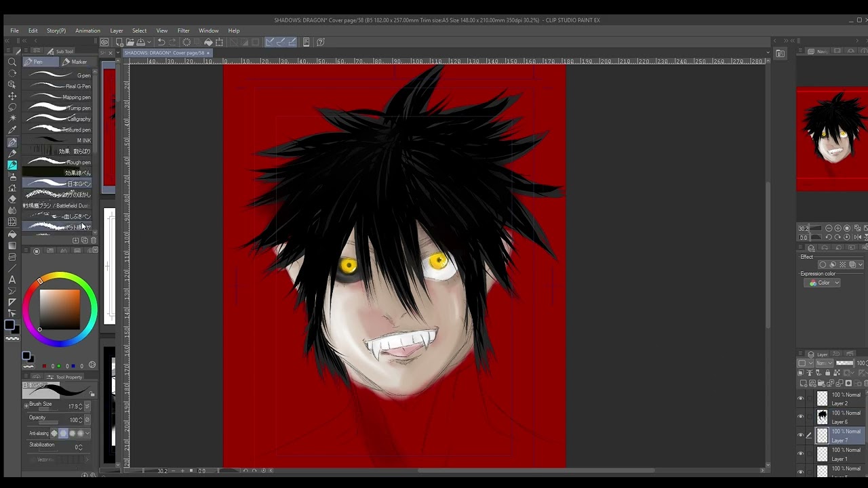Viewport: 868px width, 488px height.
Task: Click the Fill icon in command bar
Action: pos(208,42)
